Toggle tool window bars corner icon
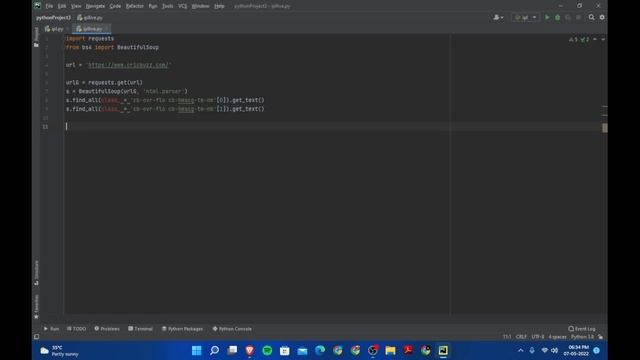Image resolution: width=640 pixels, height=360 pixels. tap(36, 337)
